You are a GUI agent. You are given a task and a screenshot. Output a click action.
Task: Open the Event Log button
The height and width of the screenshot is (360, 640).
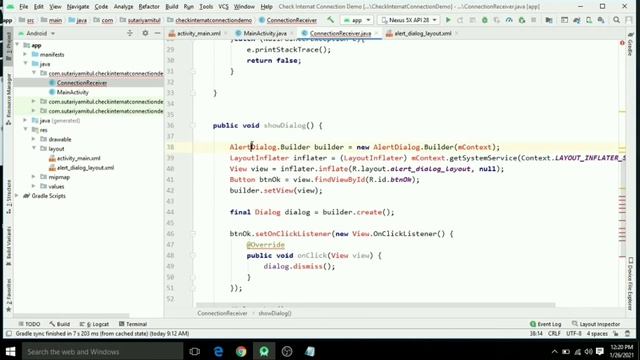click(x=545, y=324)
